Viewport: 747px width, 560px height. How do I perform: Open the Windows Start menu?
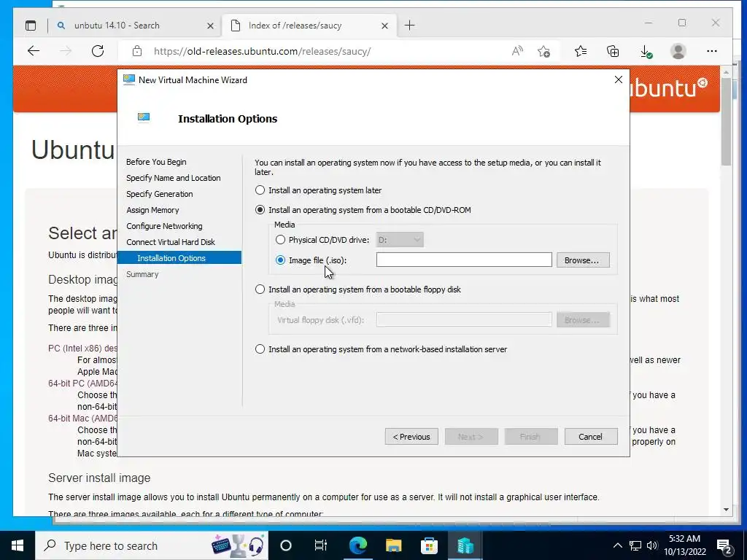(18, 545)
